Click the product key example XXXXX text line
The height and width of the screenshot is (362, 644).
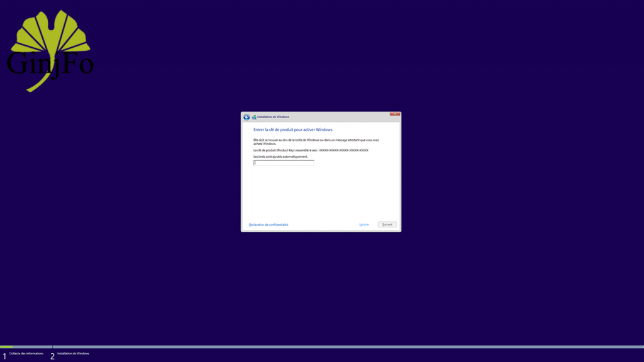[x=311, y=150]
